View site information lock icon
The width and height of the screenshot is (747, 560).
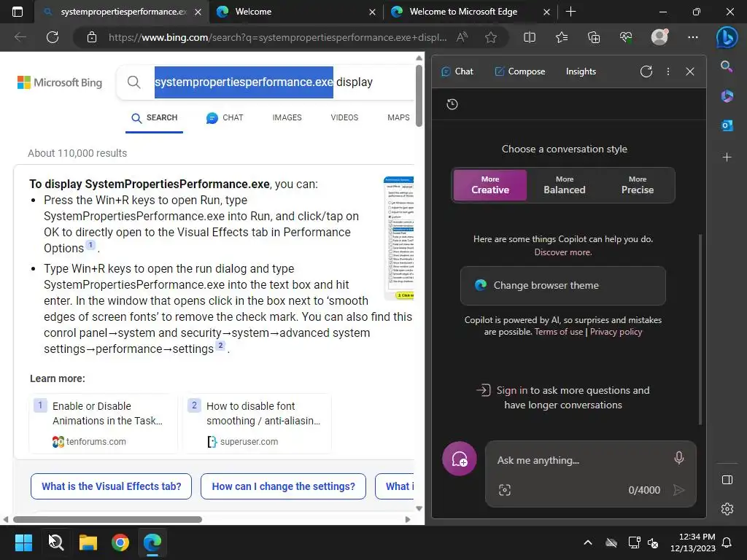click(x=92, y=37)
